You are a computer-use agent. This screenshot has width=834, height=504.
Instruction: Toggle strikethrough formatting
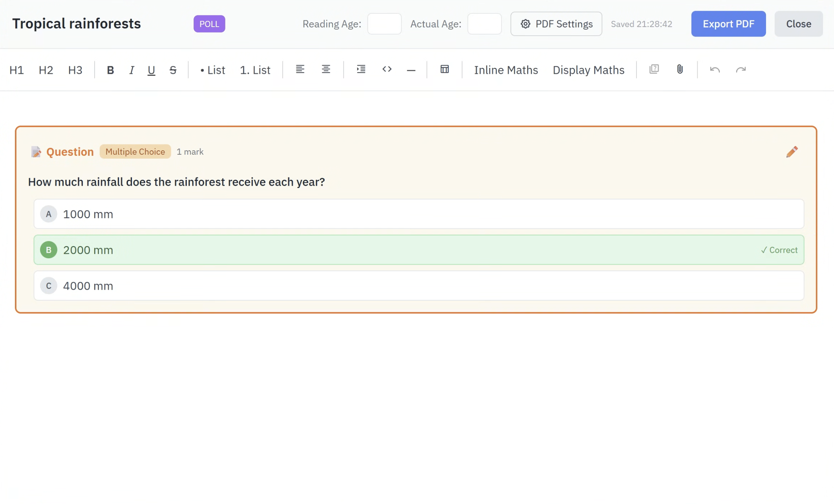(173, 70)
